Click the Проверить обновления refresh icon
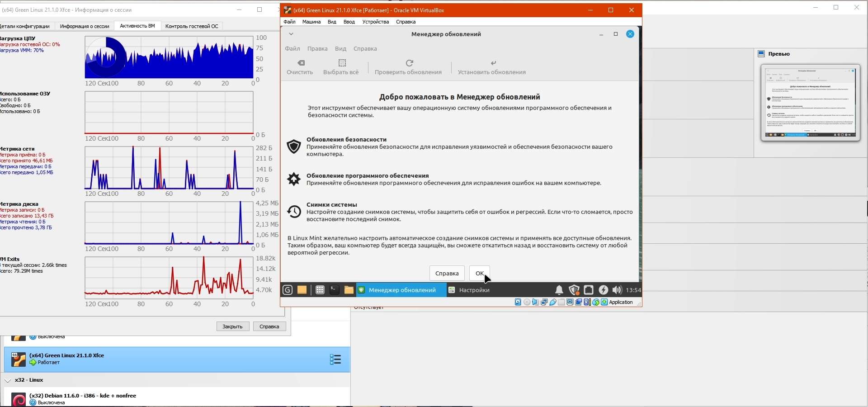 tap(409, 63)
